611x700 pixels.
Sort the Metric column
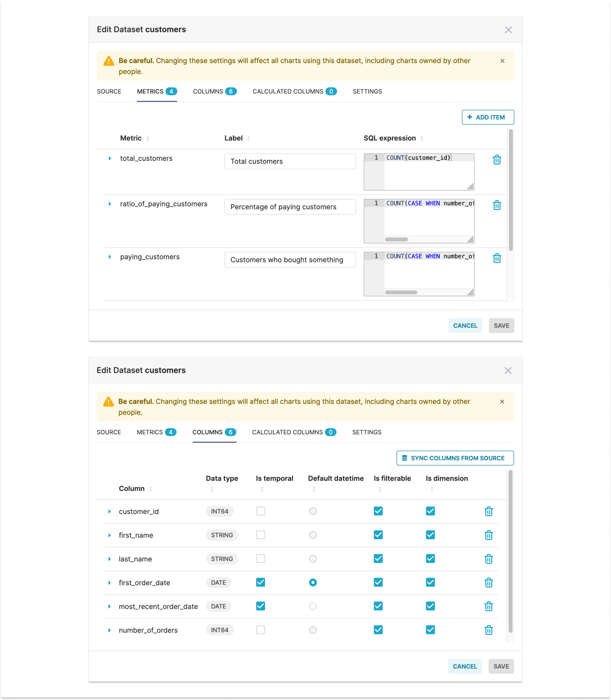click(x=148, y=138)
